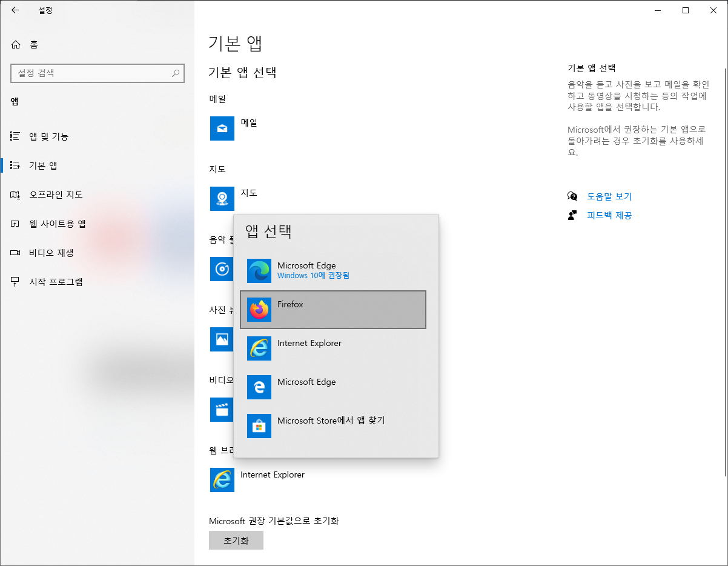Click the 도움말 보기 chat icon
The height and width of the screenshot is (566, 728).
click(x=572, y=196)
